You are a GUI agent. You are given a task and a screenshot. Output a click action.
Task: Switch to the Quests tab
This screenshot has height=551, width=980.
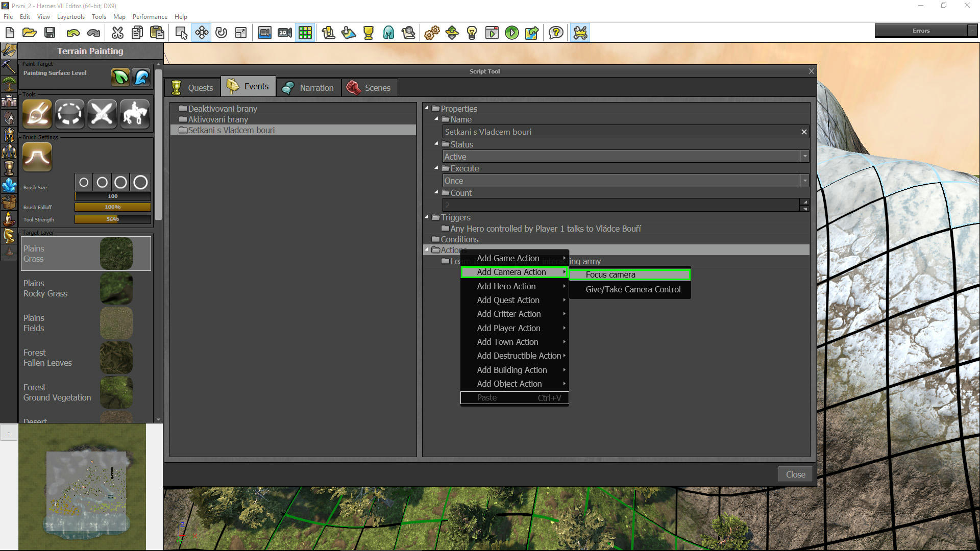tap(193, 88)
